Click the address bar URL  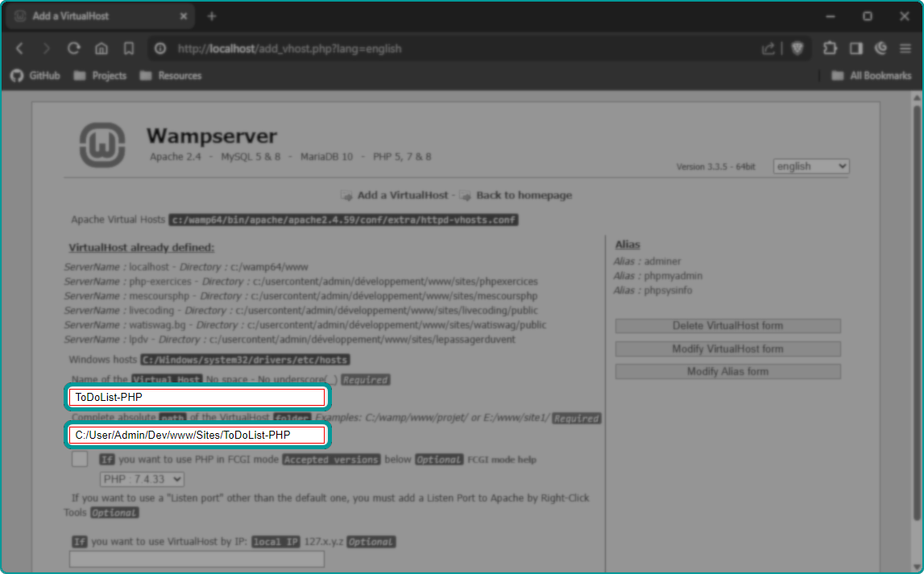[x=289, y=49]
